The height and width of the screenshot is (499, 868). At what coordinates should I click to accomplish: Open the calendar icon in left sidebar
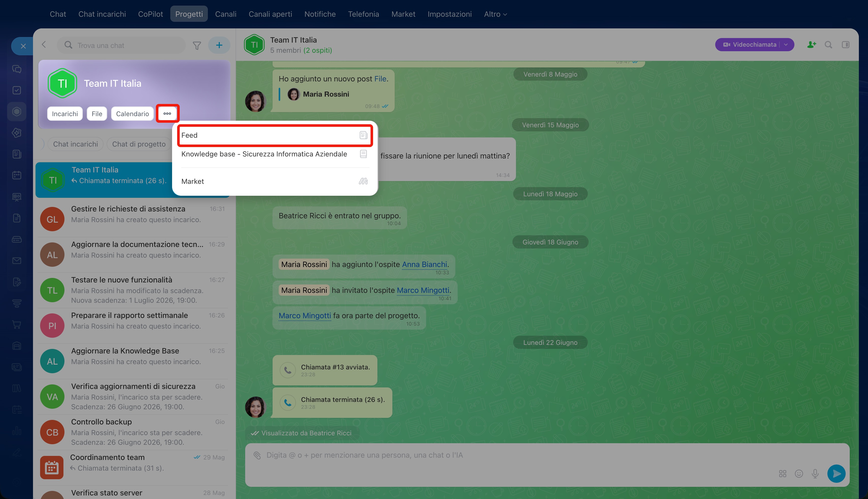(x=17, y=175)
